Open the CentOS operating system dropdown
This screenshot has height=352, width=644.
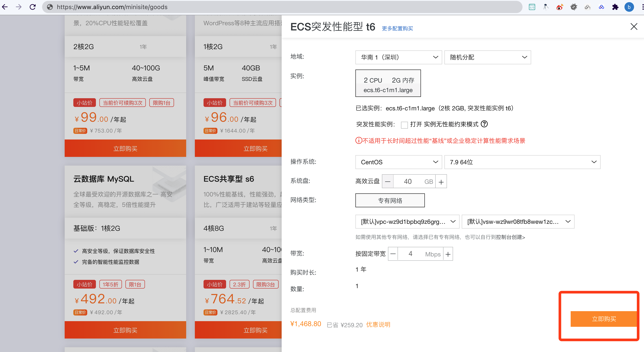[399, 162]
